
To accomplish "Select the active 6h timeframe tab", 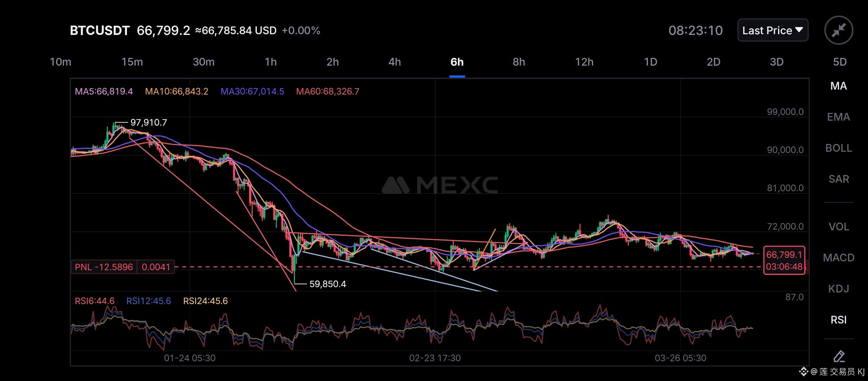I will (x=457, y=62).
